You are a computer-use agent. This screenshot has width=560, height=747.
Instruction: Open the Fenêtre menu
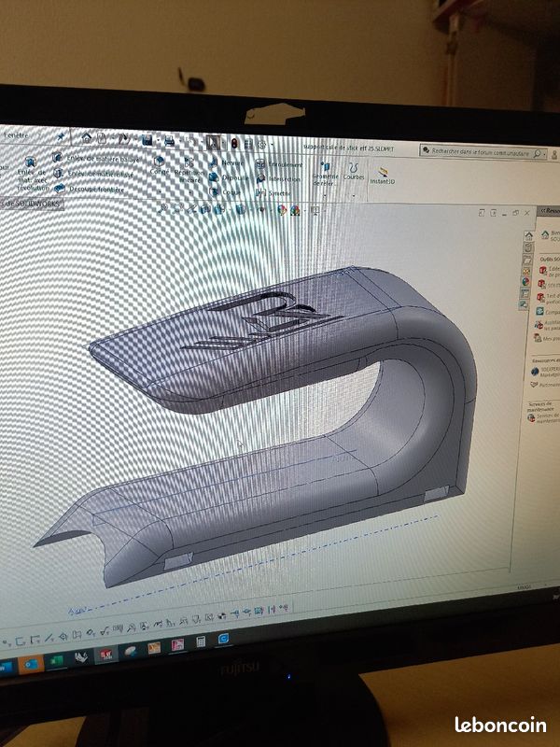[16, 135]
